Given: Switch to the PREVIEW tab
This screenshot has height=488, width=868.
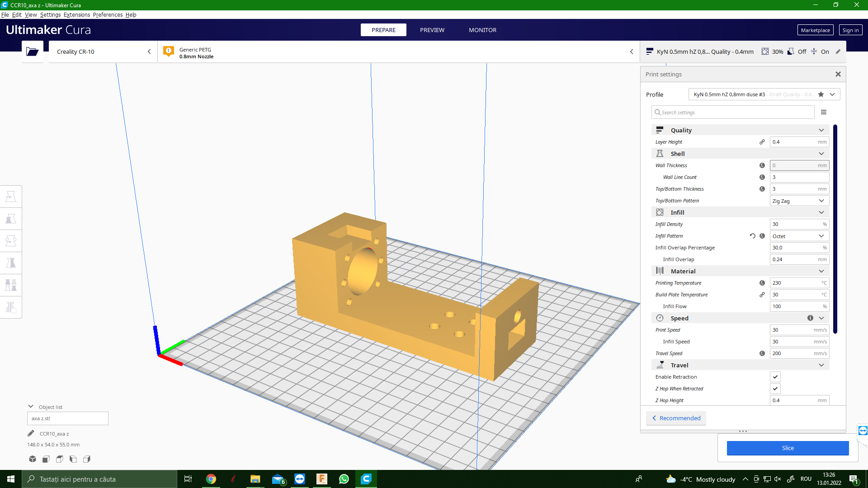Looking at the screenshot, I should tap(432, 30).
